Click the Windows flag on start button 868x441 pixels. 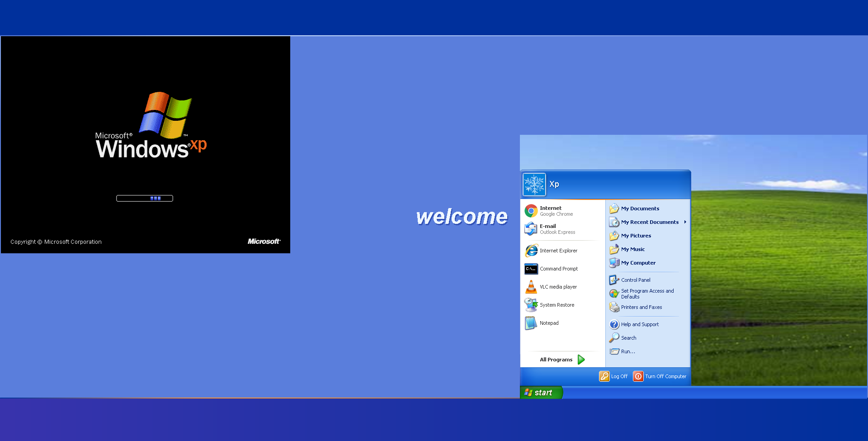[528, 393]
